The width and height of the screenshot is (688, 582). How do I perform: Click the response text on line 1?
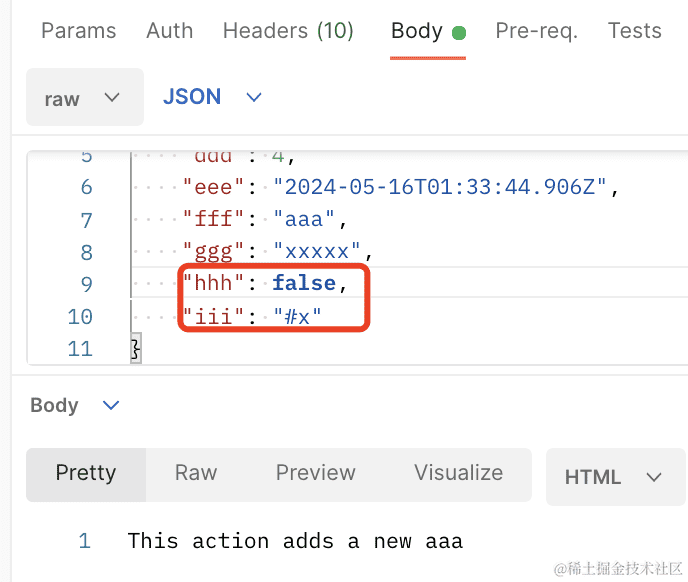click(295, 541)
